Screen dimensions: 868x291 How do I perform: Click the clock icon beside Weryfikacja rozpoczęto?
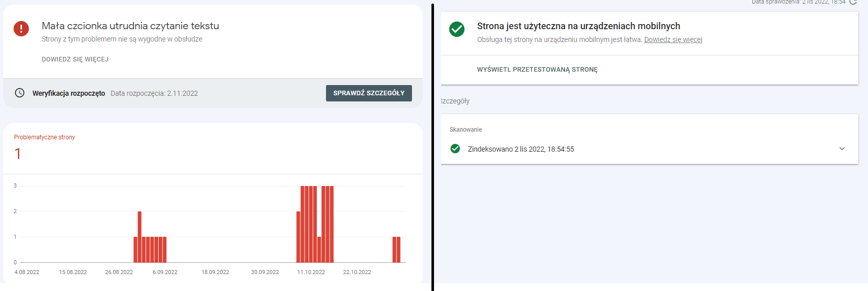(19, 93)
